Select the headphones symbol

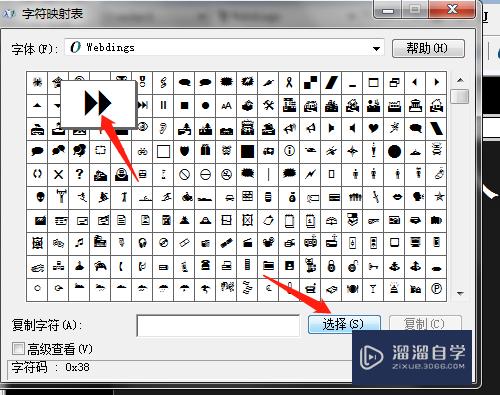click(x=143, y=243)
